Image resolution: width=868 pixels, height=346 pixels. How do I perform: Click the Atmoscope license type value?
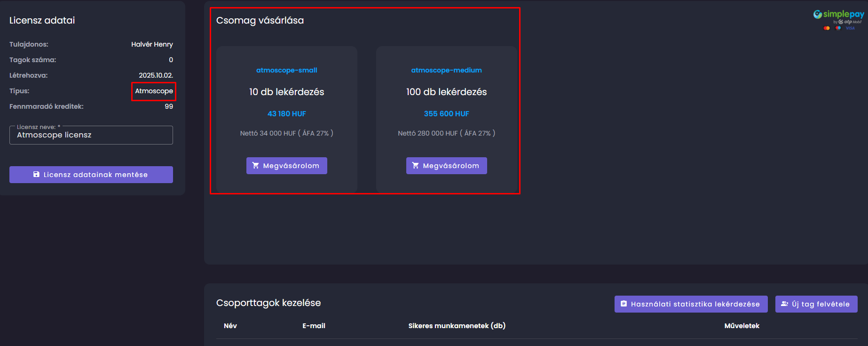154,91
